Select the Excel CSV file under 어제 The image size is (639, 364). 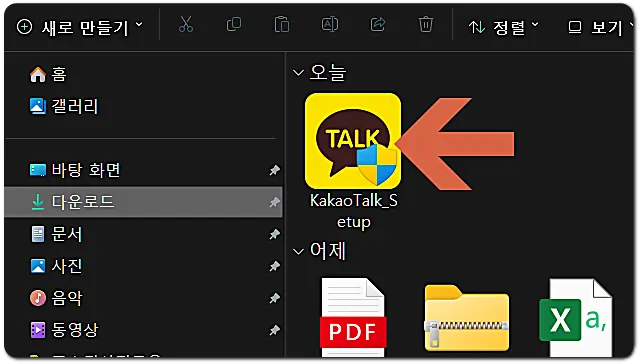576,317
